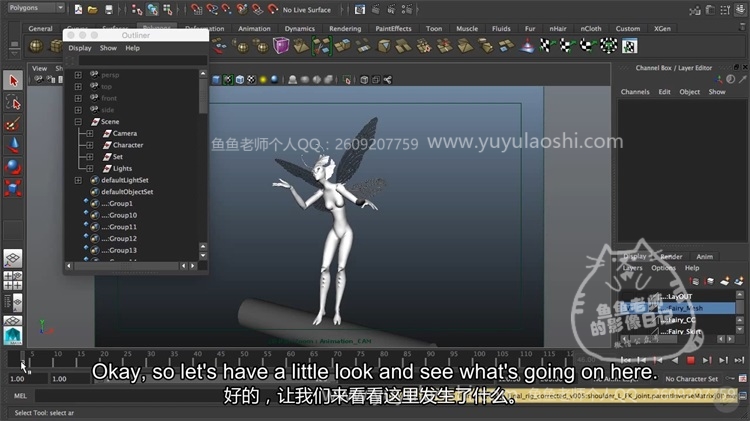Click Outliner vertical scrollbar thumb
The height and width of the screenshot is (421, 750).
[x=203, y=97]
